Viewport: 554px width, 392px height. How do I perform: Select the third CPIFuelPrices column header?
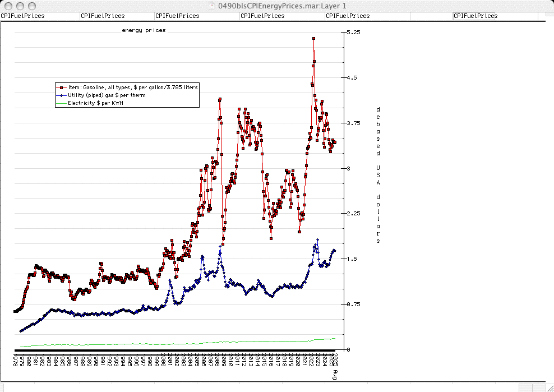pyautogui.click(x=177, y=16)
